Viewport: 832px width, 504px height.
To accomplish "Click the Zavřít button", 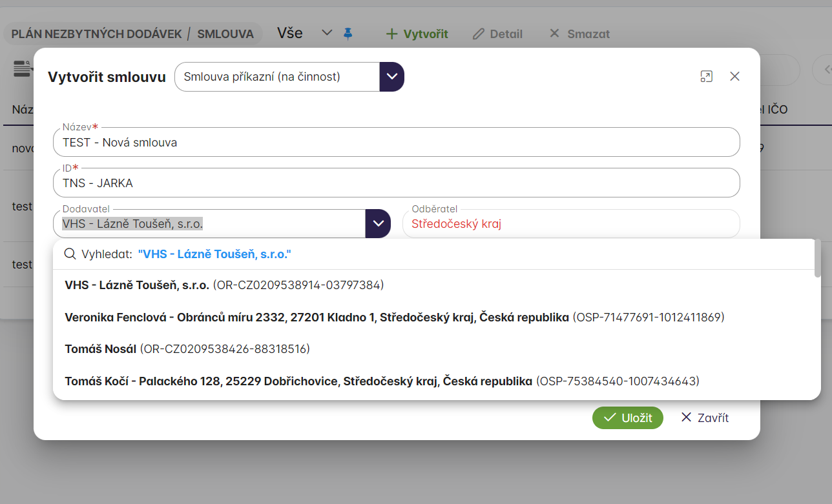I will (x=704, y=418).
